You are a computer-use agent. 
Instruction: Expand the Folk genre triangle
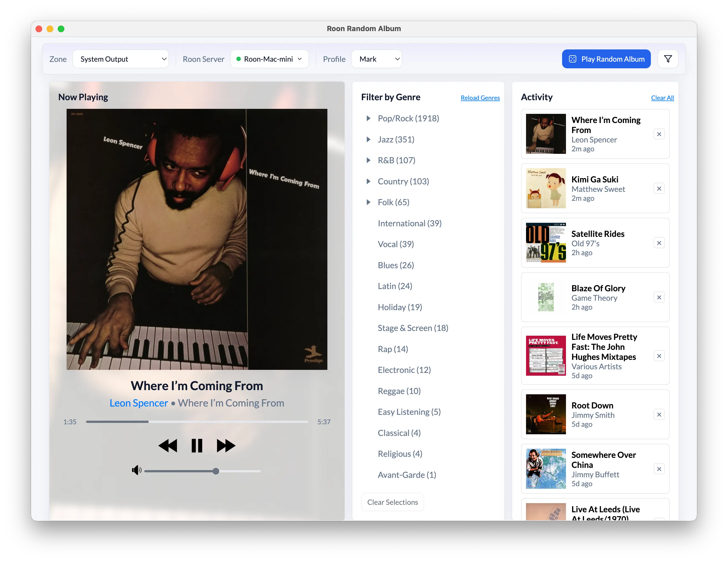(368, 202)
